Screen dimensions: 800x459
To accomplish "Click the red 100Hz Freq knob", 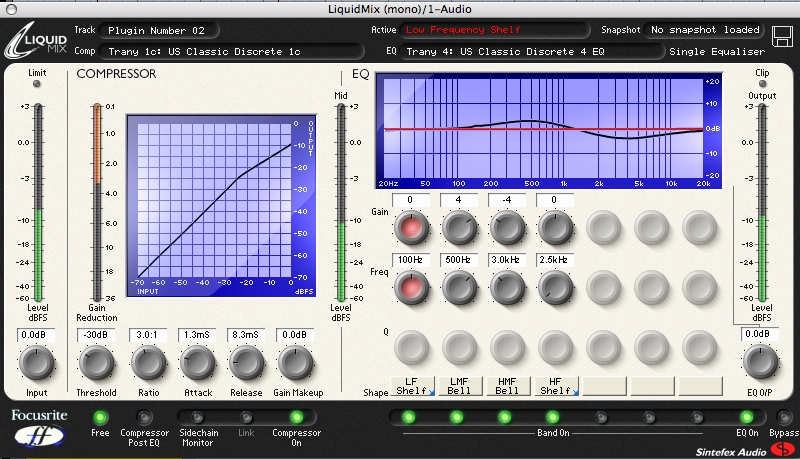I will pyautogui.click(x=411, y=287).
